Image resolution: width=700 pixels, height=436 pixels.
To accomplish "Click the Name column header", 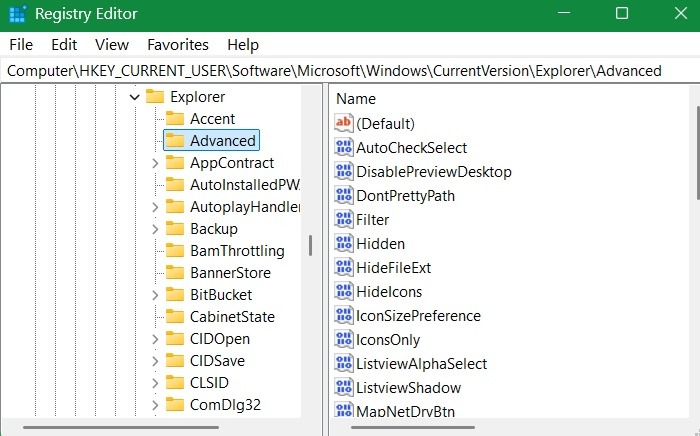I will [356, 99].
